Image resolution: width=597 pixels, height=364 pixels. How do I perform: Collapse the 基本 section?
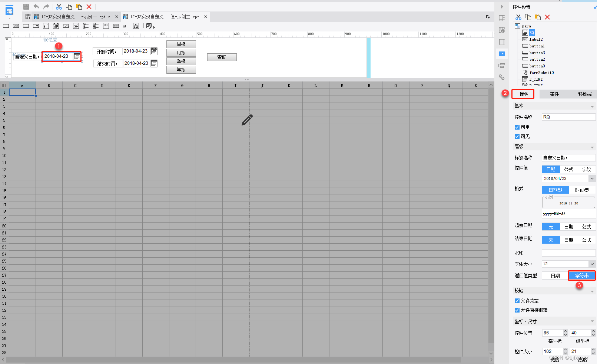pyautogui.click(x=592, y=107)
